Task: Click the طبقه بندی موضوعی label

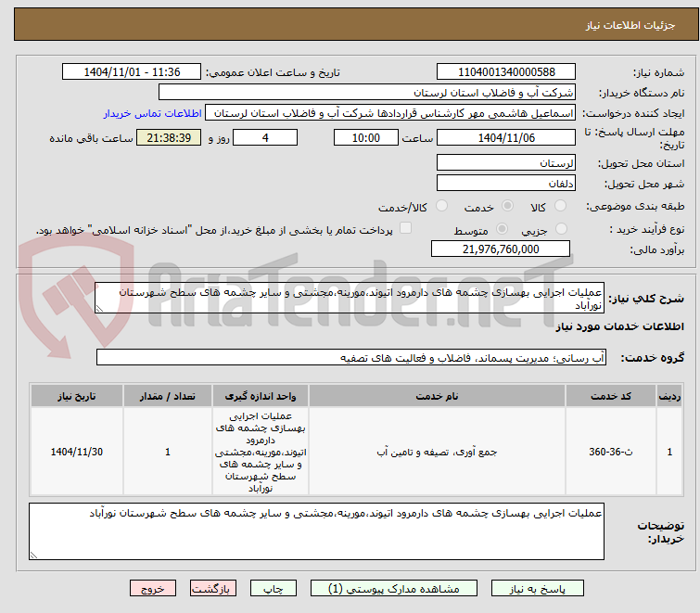Action: click(635, 206)
